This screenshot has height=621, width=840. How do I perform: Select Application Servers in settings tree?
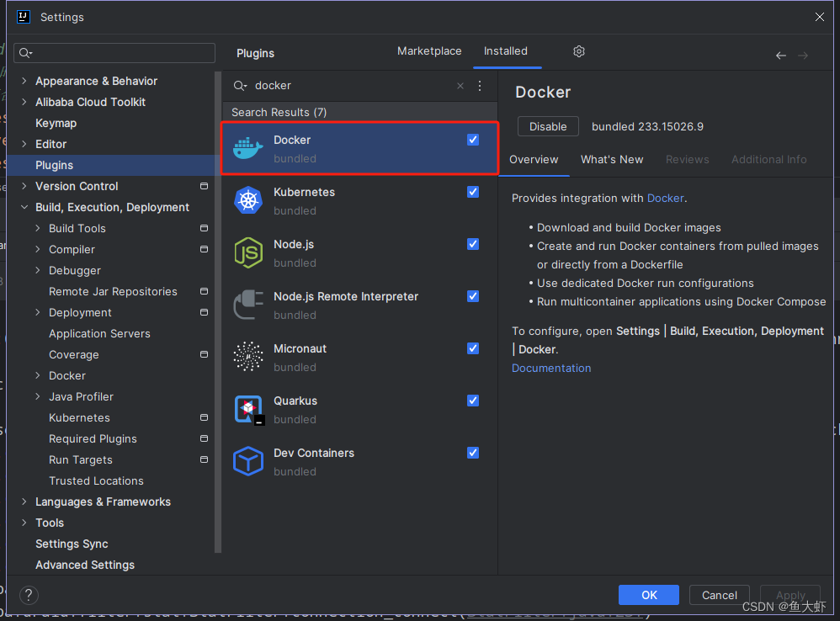99,333
